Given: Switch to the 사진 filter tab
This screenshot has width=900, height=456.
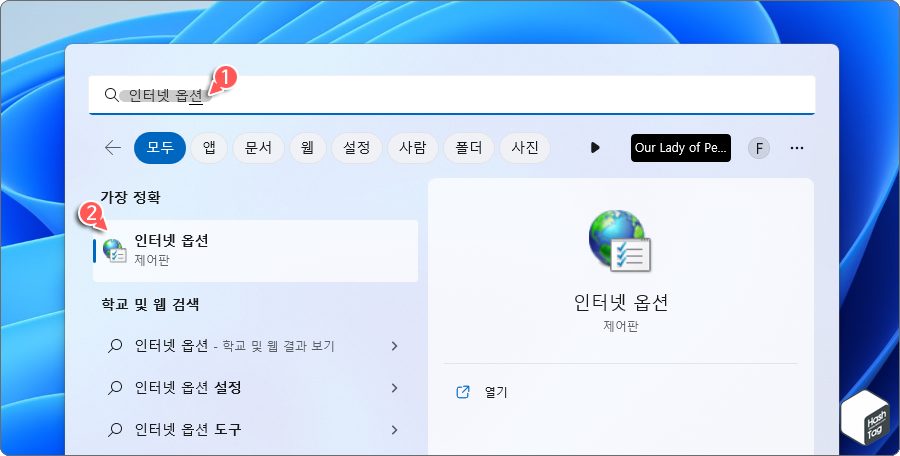Looking at the screenshot, I should pyautogui.click(x=525, y=148).
